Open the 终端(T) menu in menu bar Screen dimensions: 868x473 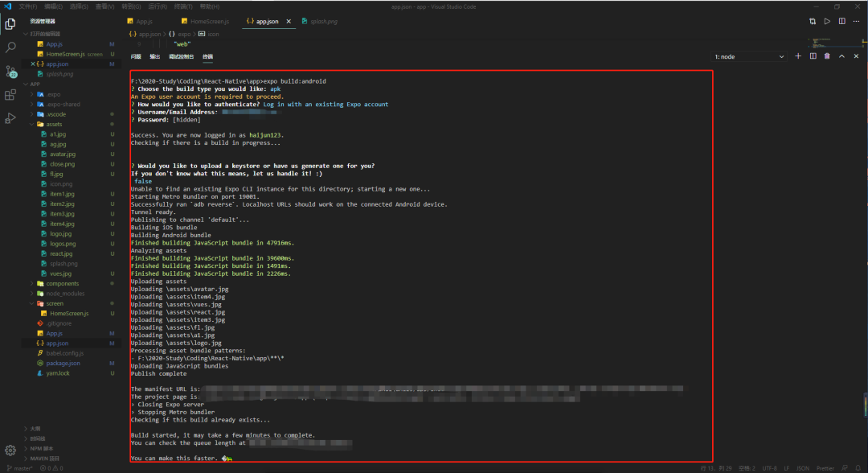click(x=181, y=6)
